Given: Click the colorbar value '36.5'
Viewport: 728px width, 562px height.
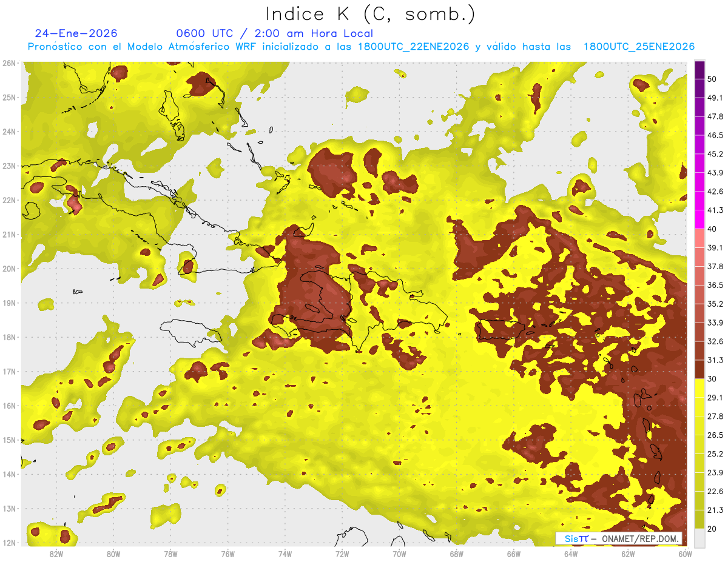Looking at the screenshot, I should [715, 285].
